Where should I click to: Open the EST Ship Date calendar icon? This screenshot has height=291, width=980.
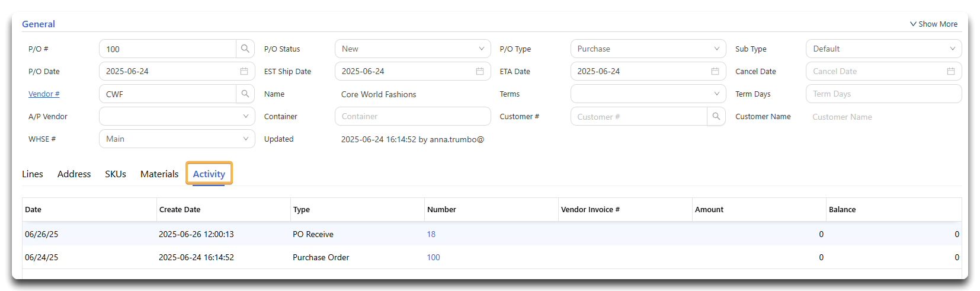480,71
